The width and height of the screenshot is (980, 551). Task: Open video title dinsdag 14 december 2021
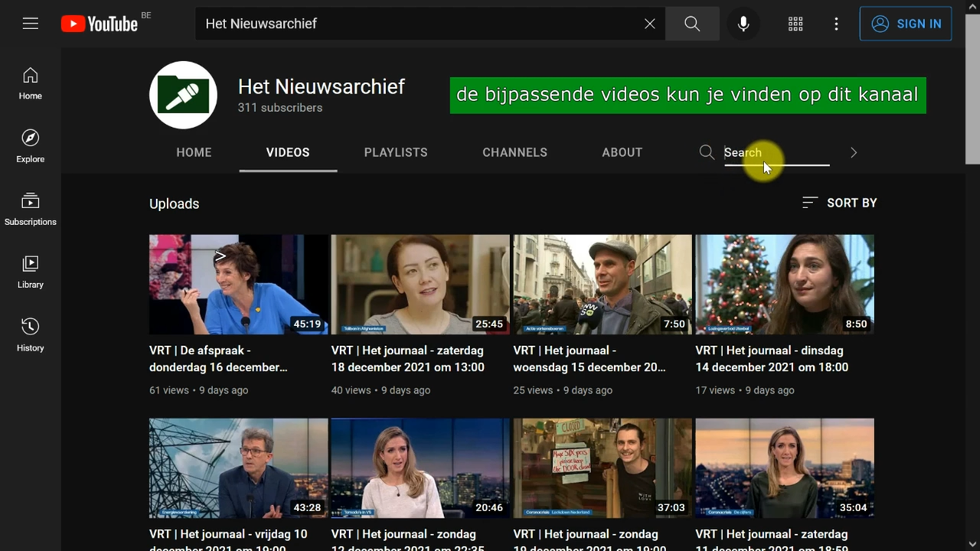pos(771,359)
